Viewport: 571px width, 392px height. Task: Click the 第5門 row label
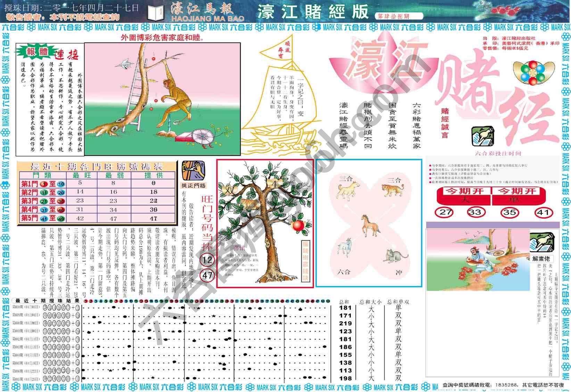click(x=30, y=218)
